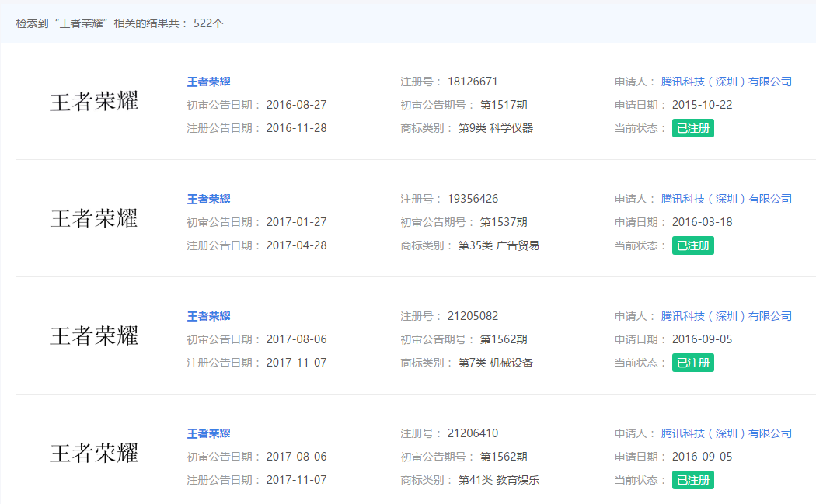
Task: Click 第1537期 announcement issue number
Action: tap(504, 222)
